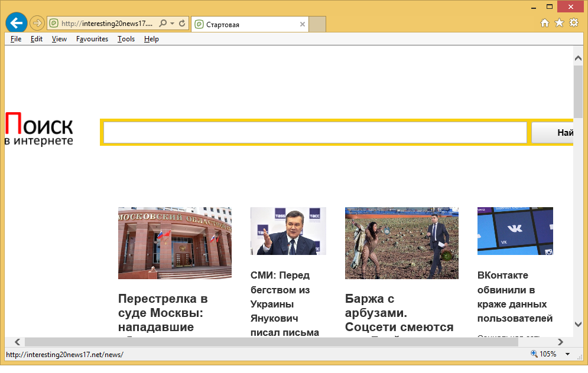Refresh the page with the reload icon

tap(182, 24)
